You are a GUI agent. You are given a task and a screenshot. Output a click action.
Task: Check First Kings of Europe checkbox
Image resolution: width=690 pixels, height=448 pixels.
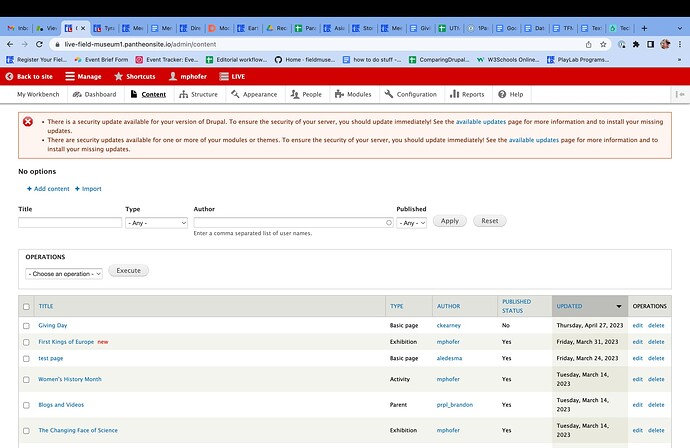pyautogui.click(x=26, y=342)
